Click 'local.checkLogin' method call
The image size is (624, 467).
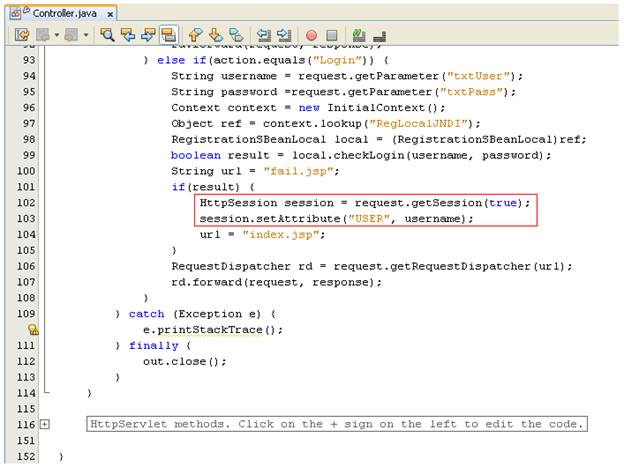coord(348,155)
